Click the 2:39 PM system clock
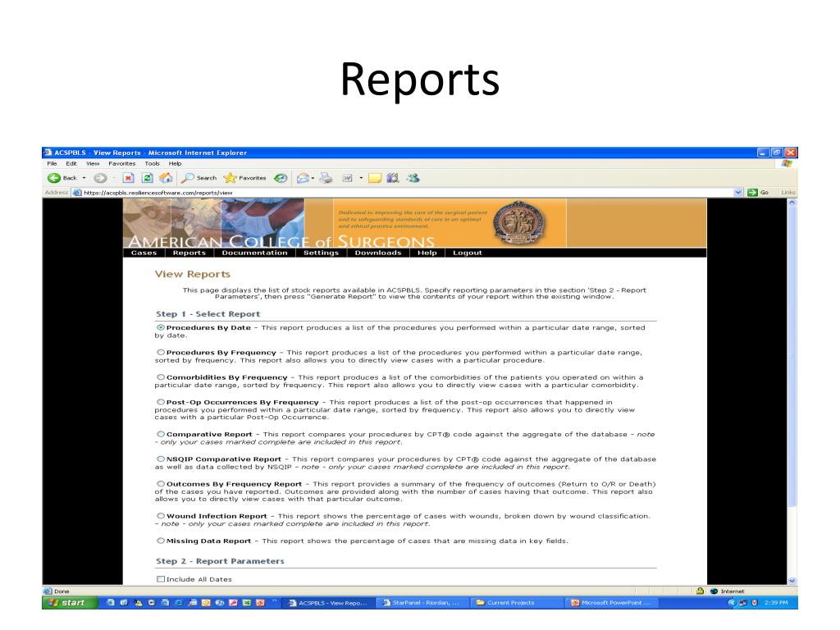The width and height of the screenshot is (840, 630). tap(776, 603)
